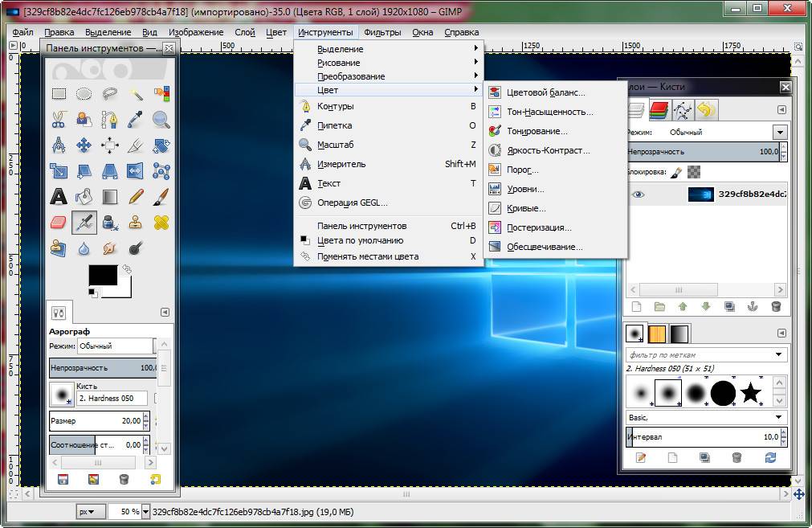Expand the Выделение submenu in Инструменты menu
Screen dimensions: 812x528
389,49
